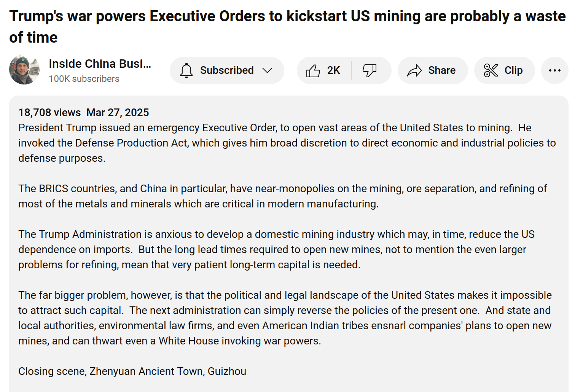The height and width of the screenshot is (392, 583).
Task: Click the Share arrow icon
Action: tap(414, 71)
